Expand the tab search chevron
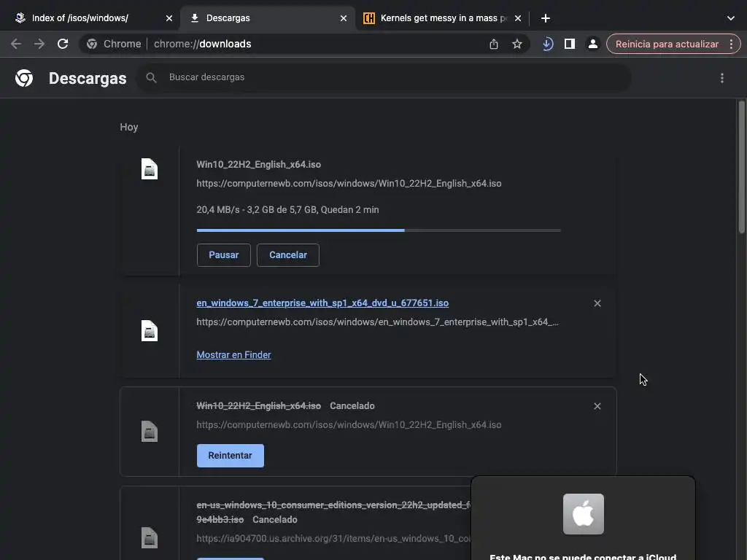The image size is (747, 560). coord(731,18)
